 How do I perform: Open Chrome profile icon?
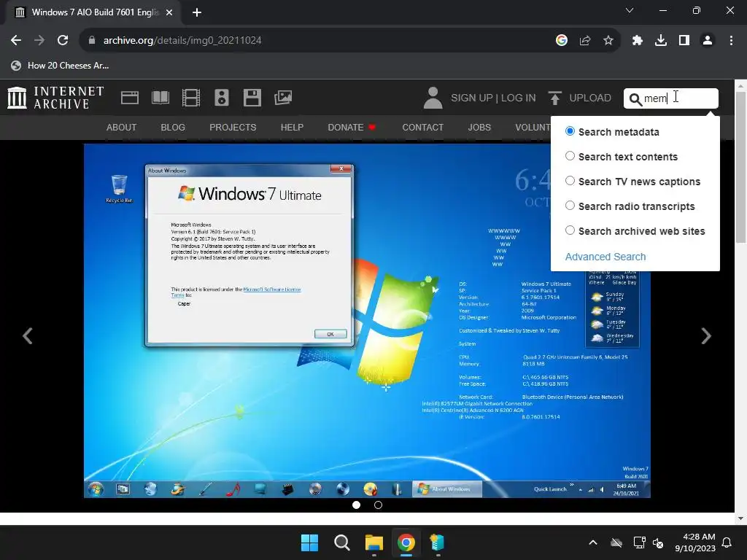[708, 41]
